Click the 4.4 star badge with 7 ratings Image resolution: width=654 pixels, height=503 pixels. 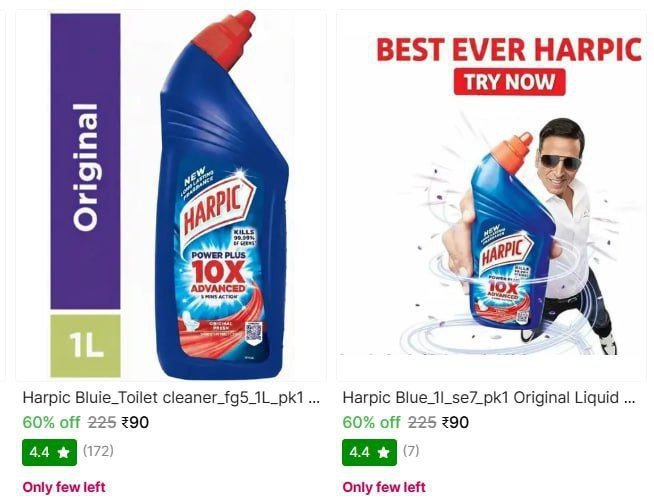tap(369, 452)
